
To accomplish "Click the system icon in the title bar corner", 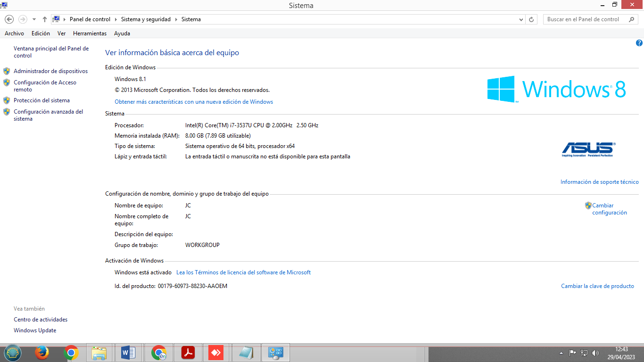I will (4, 4).
